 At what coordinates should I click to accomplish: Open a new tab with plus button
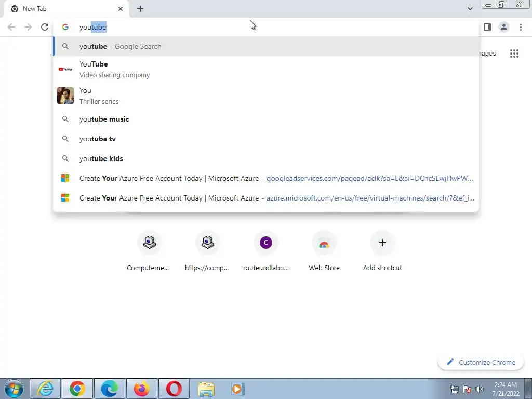pos(140,9)
